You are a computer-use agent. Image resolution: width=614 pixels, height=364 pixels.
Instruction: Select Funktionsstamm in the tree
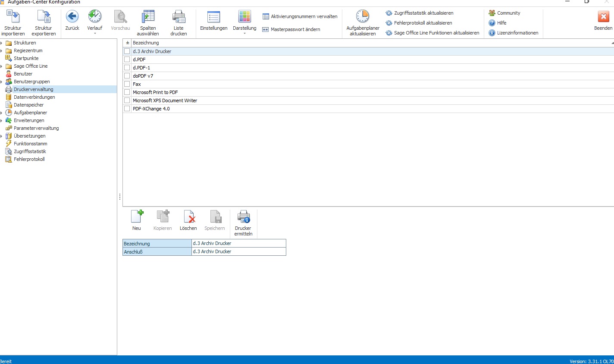(30, 144)
